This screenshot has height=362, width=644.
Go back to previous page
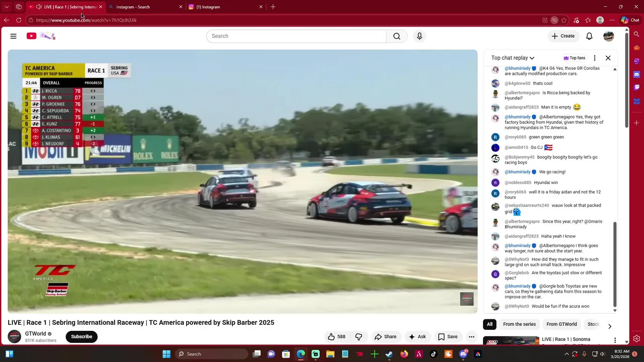tap(7, 20)
